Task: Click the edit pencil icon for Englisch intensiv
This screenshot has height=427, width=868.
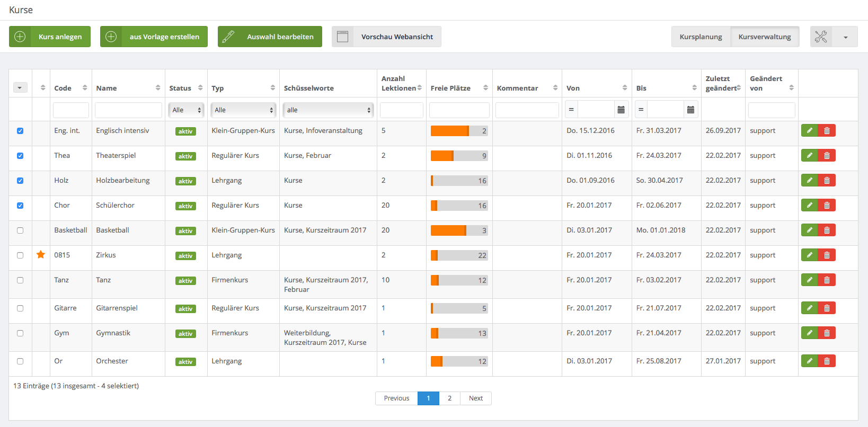Action: click(x=810, y=130)
